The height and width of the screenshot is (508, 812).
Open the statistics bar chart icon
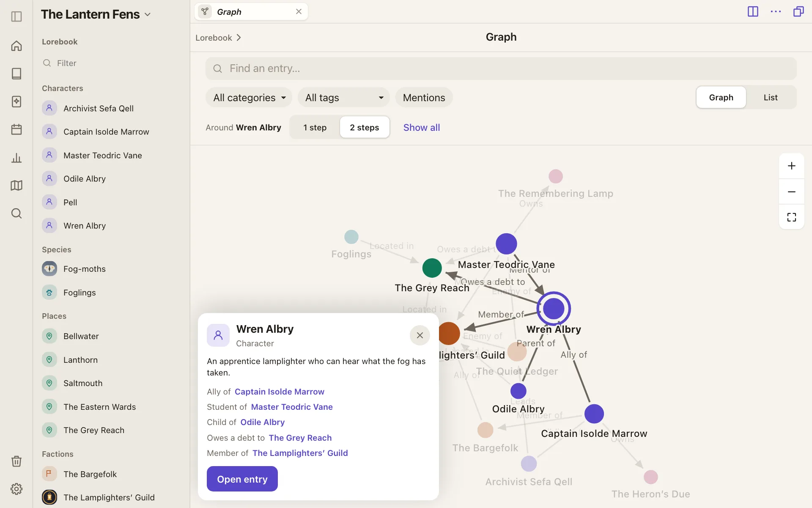coord(16,158)
